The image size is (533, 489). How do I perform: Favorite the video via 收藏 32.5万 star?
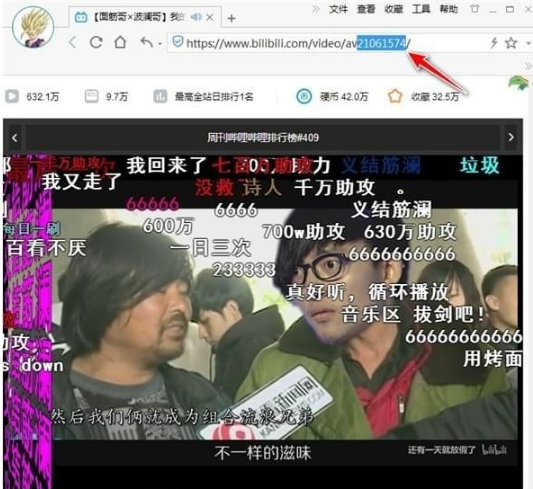[395, 97]
